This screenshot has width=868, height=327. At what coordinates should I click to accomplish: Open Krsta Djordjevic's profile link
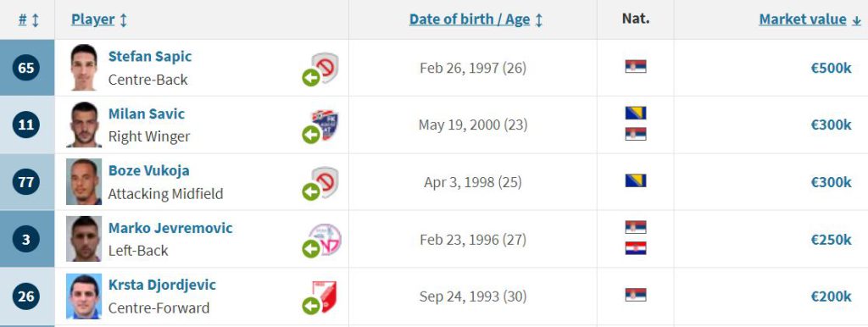(x=162, y=285)
